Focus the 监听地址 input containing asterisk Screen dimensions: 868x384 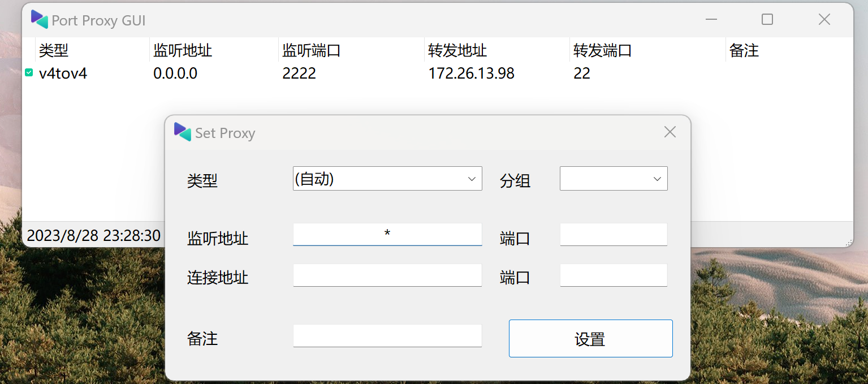387,234
